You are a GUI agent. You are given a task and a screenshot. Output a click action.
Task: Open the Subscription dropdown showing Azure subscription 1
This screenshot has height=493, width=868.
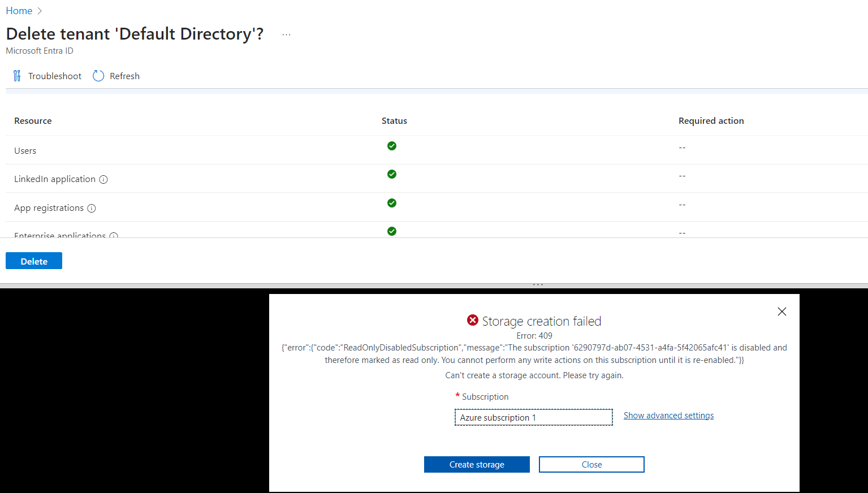(533, 417)
